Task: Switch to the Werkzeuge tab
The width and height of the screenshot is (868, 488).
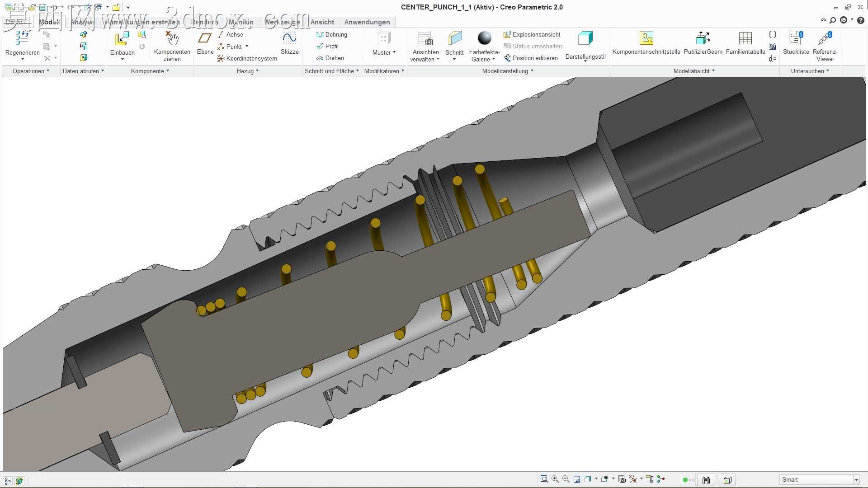Action: pyautogui.click(x=282, y=22)
